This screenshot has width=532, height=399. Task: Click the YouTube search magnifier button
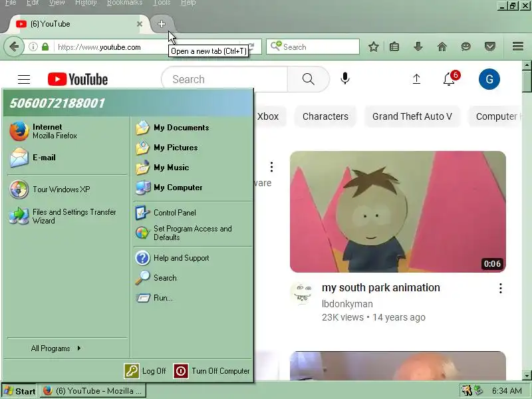pyautogui.click(x=308, y=79)
